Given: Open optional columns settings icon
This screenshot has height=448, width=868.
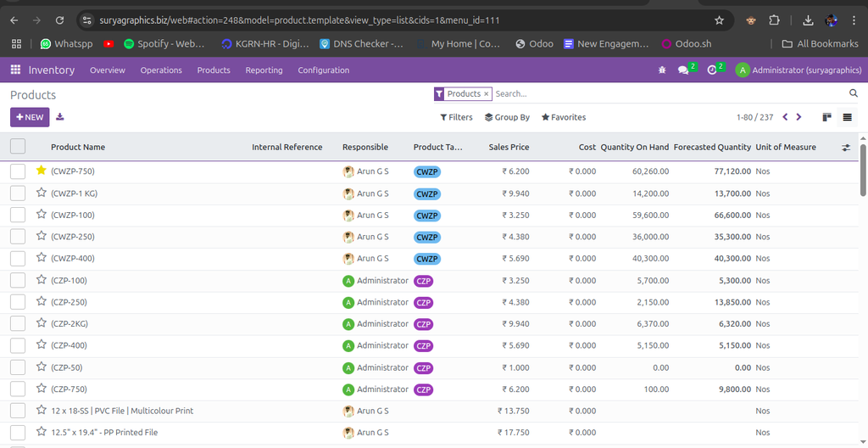Looking at the screenshot, I should click(x=845, y=148).
